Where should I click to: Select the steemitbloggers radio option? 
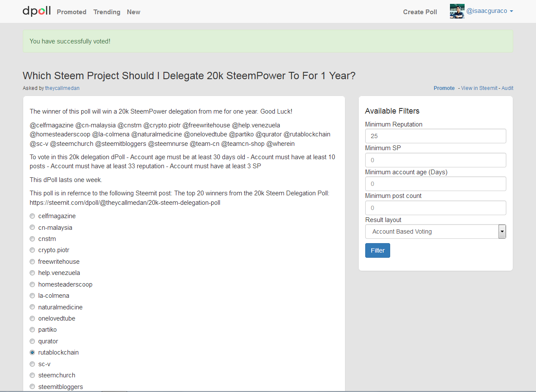pos(32,387)
